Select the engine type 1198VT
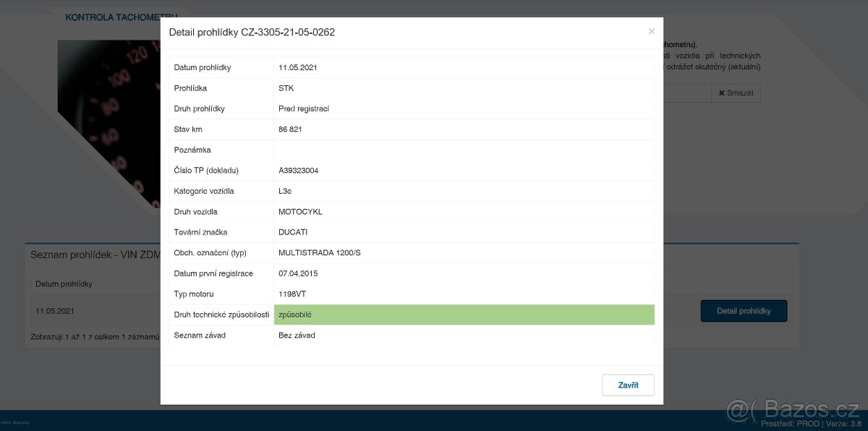868x431 pixels. (292, 294)
